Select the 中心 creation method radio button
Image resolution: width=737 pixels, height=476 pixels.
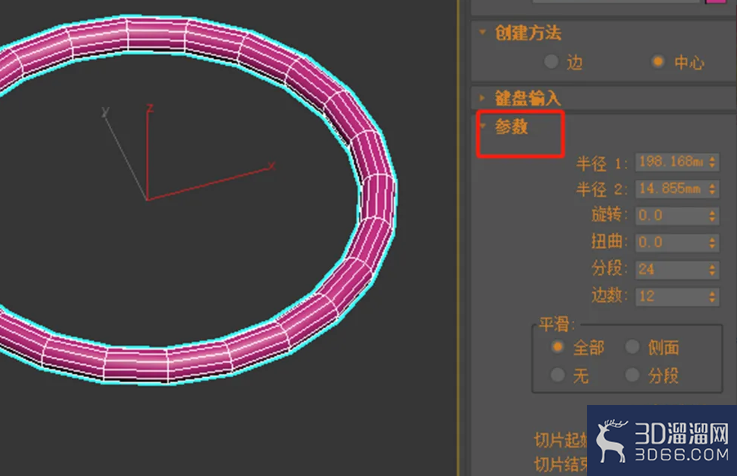tap(658, 62)
